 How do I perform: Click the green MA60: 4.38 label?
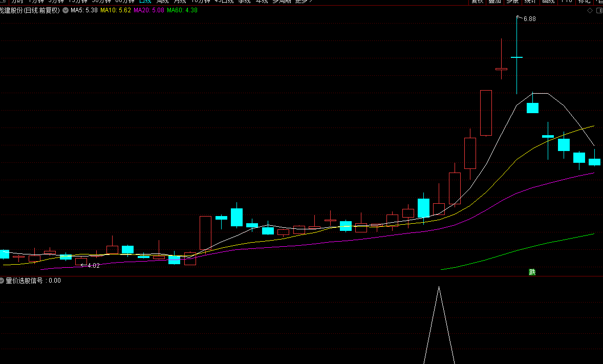pyautogui.click(x=182, y=10)
